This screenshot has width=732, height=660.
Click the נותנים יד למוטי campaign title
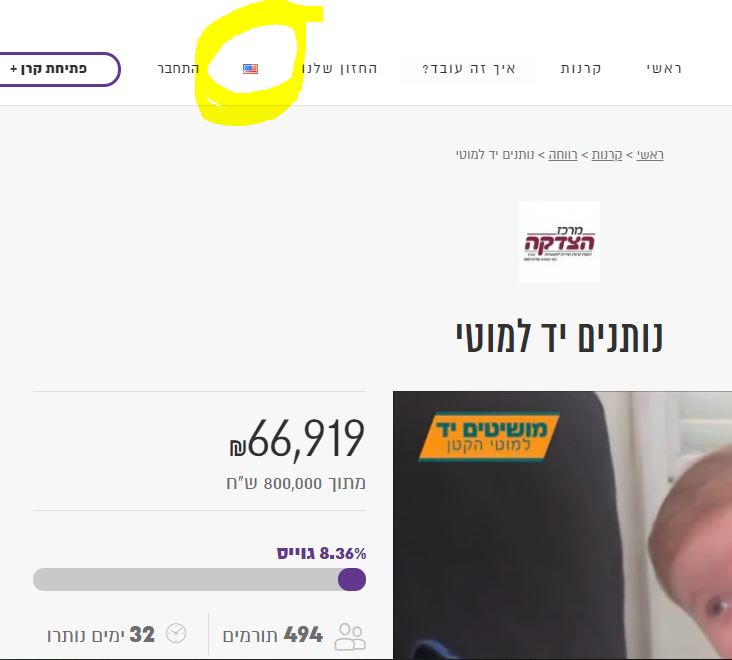(559, 337)
